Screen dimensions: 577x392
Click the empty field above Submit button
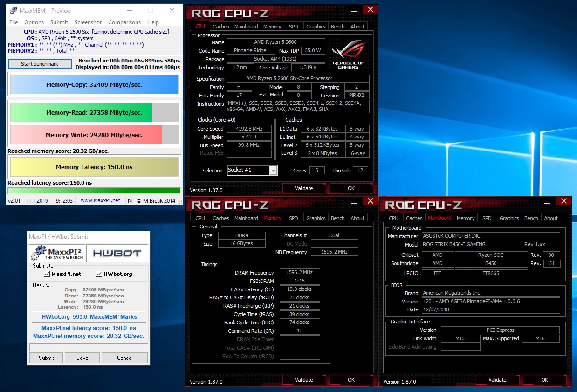pyautogui.click(x=89, y=347)
